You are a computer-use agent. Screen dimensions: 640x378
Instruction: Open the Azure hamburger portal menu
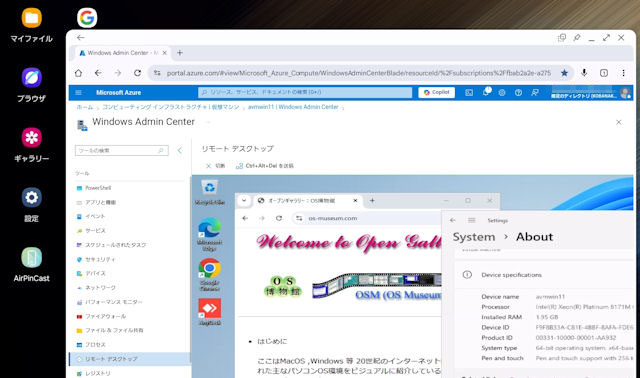78,93
